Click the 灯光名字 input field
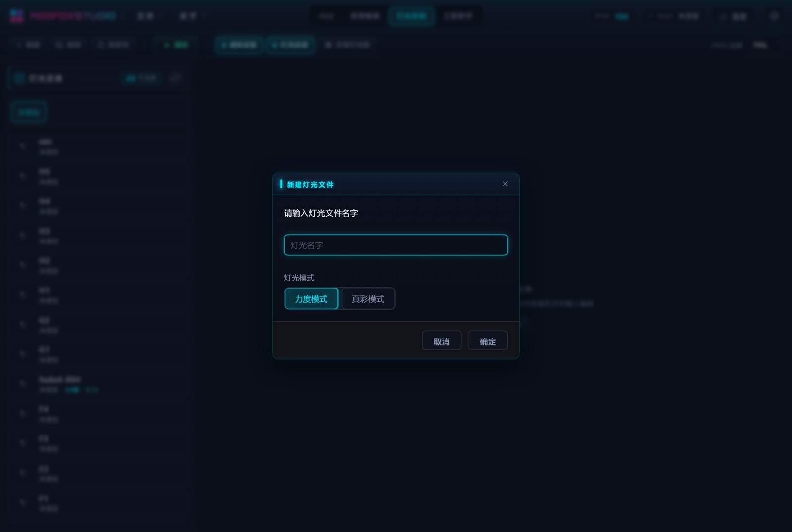This screenshot has height=532, width=792. click(x=396, y=245)
